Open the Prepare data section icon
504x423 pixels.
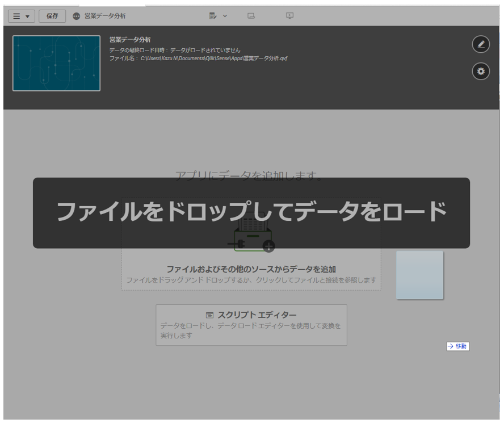[x=215, y=16]
